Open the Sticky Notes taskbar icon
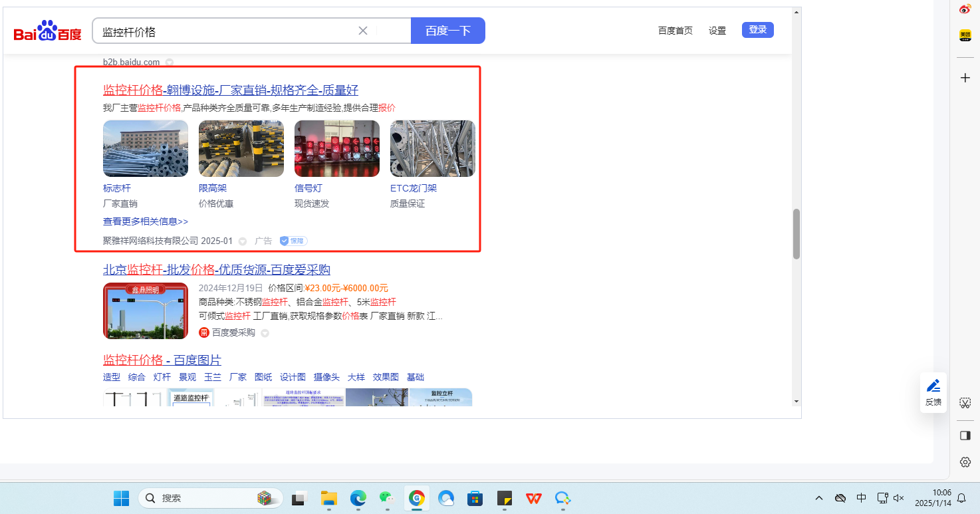This screenshot has height=514, width=980. click(x=504, y=498)
